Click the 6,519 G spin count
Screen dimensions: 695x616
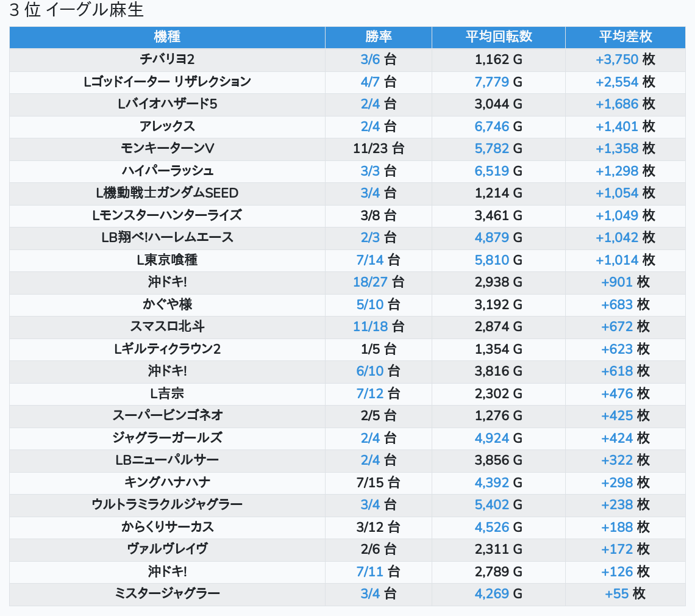(499, 171)
